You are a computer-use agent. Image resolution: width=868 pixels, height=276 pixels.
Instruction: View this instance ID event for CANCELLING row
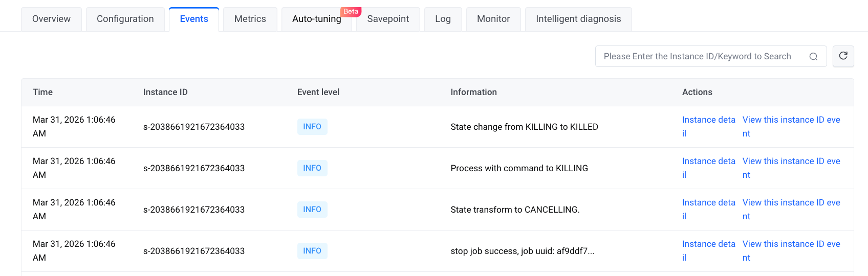click(x=791, y=210)
